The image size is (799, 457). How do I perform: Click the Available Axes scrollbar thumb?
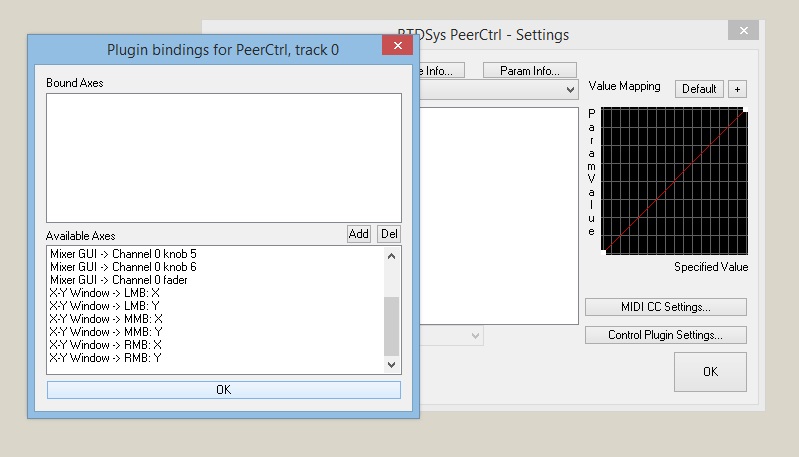coord(391,326)
